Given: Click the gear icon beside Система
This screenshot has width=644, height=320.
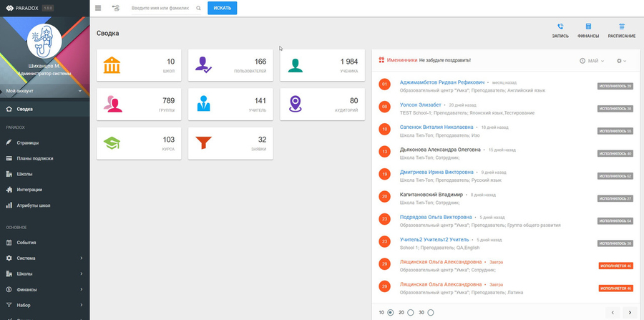Looking at the screenshot, I should coord(9,258).
